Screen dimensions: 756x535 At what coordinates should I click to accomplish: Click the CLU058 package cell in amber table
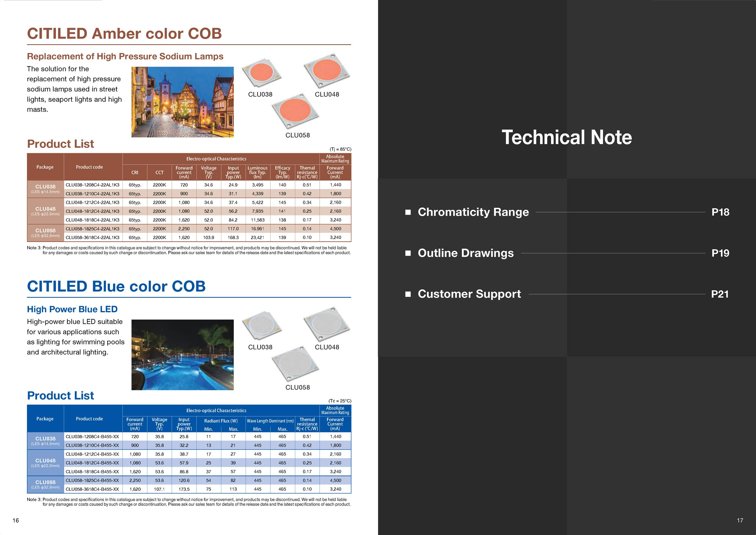point(45,233)
